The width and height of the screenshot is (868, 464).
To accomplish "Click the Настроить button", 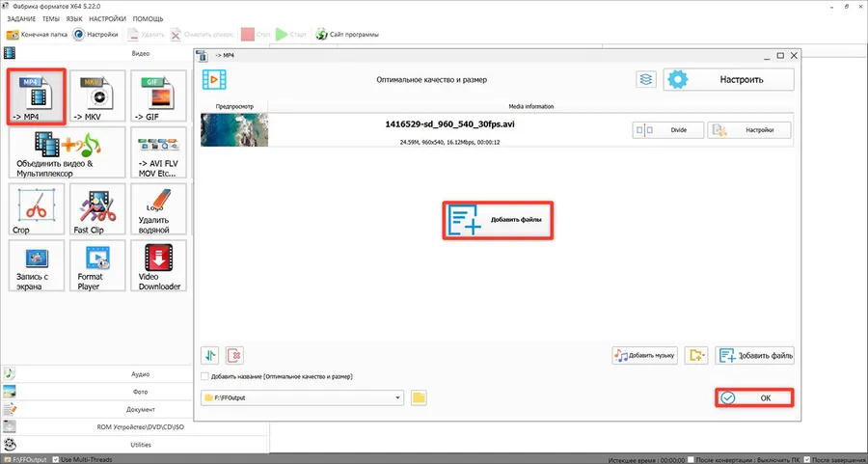I will 728,79.
